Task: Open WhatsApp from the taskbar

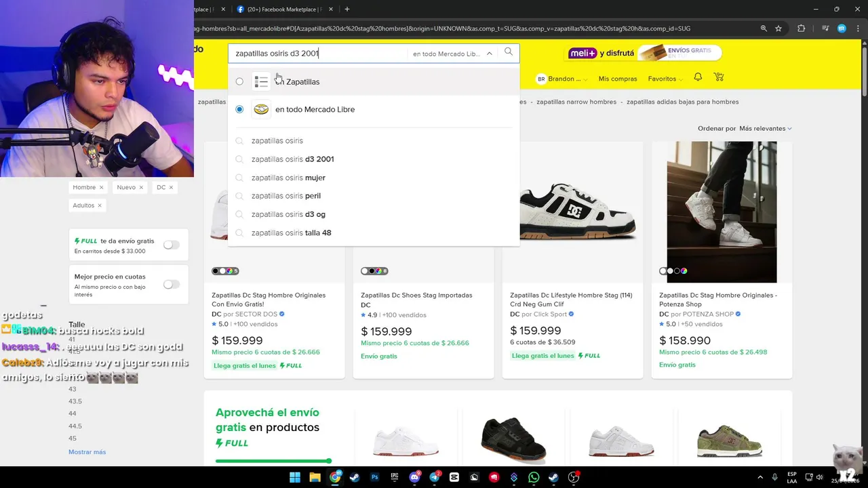Action: pos(534,477)
